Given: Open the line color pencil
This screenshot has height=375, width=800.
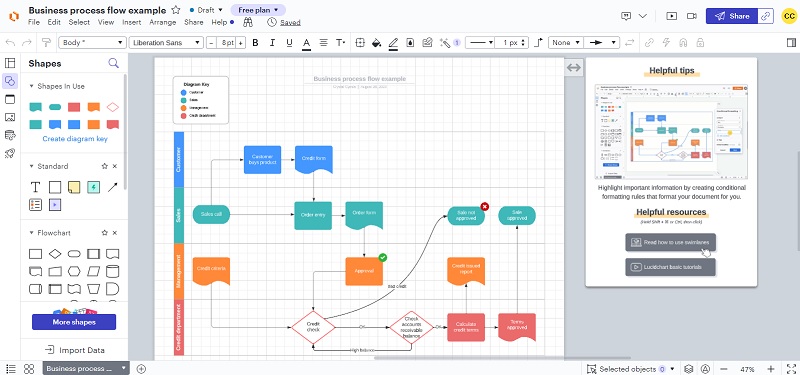Looking at the screenshot, I should pyautogui.click(x=393, y=43).
